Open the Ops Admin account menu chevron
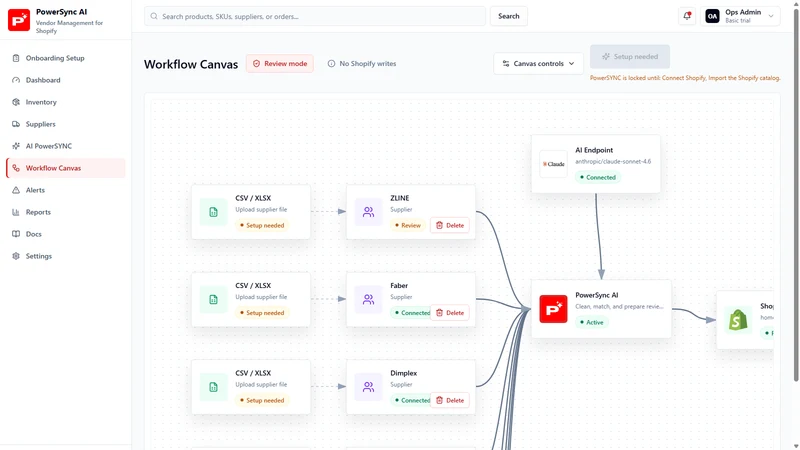The image size is (800, 450). [771, 16]
